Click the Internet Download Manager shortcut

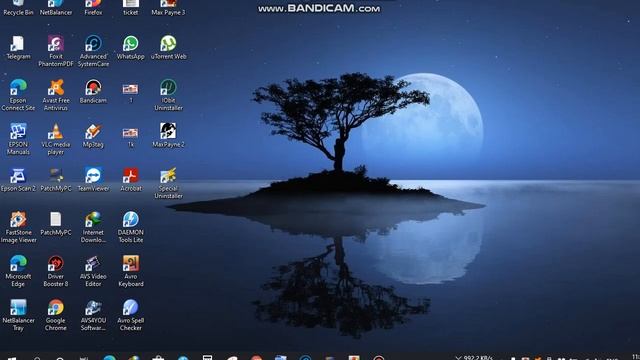tap(93, 220)
